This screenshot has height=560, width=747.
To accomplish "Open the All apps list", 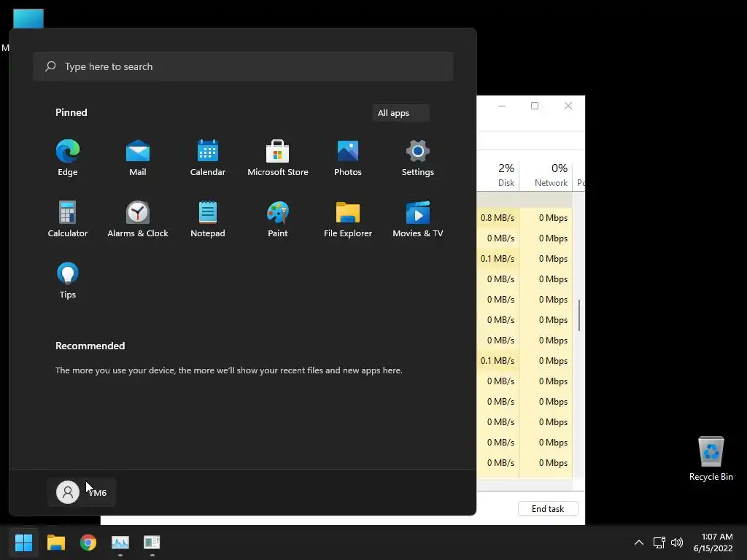I will [x=400, y=113].
